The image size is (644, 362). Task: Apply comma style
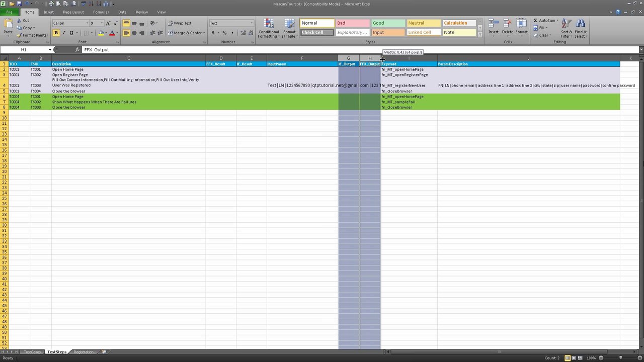point(231,33)
